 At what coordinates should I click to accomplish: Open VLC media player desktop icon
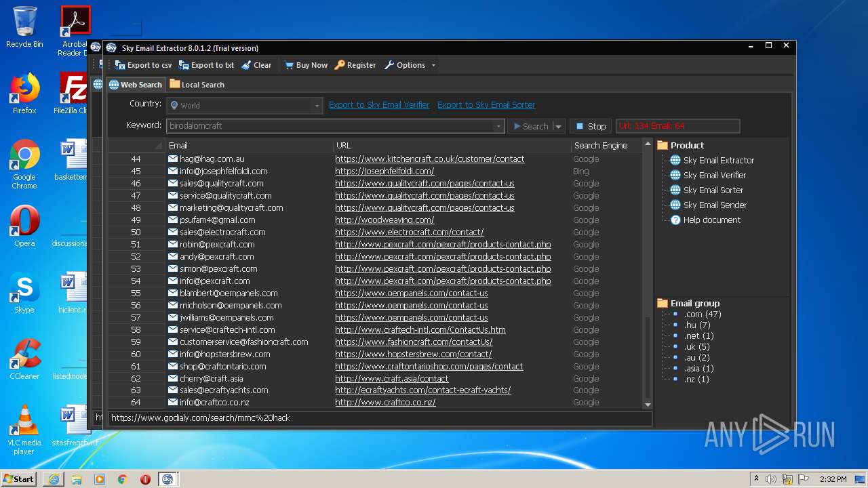(x=24, y=430)
